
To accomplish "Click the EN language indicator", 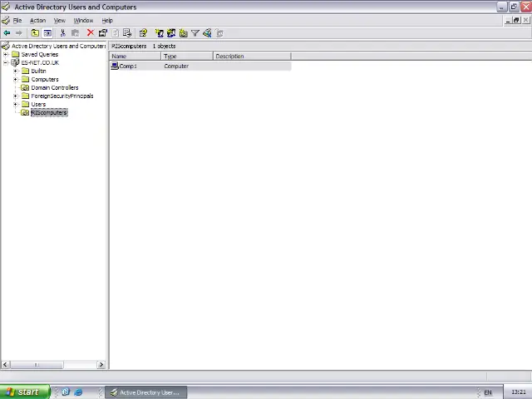I will pyautogui.click(x=488, y=392).
